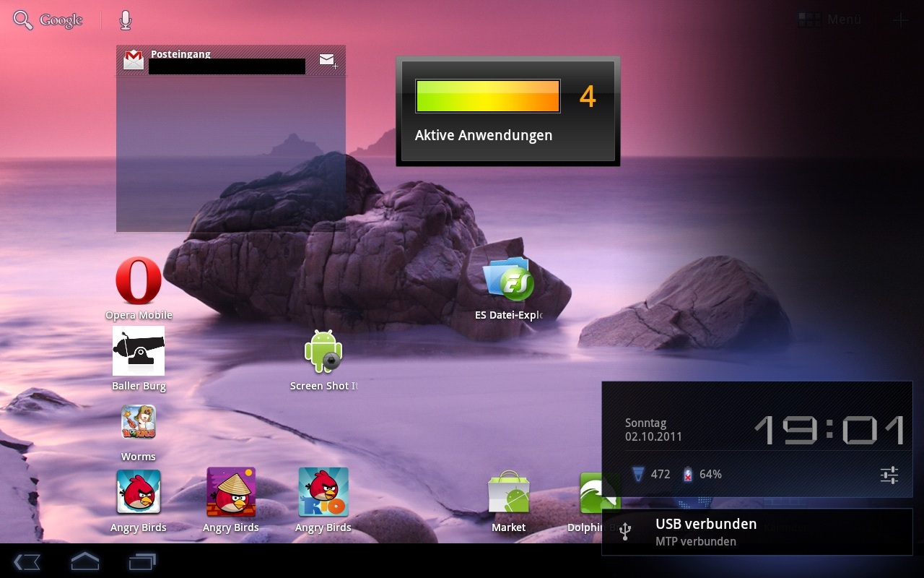Screen dimensions: 924x578
Task: Open ES Datei-Explorer file manager
Action: pyautogui.click(x=509, y=288)
